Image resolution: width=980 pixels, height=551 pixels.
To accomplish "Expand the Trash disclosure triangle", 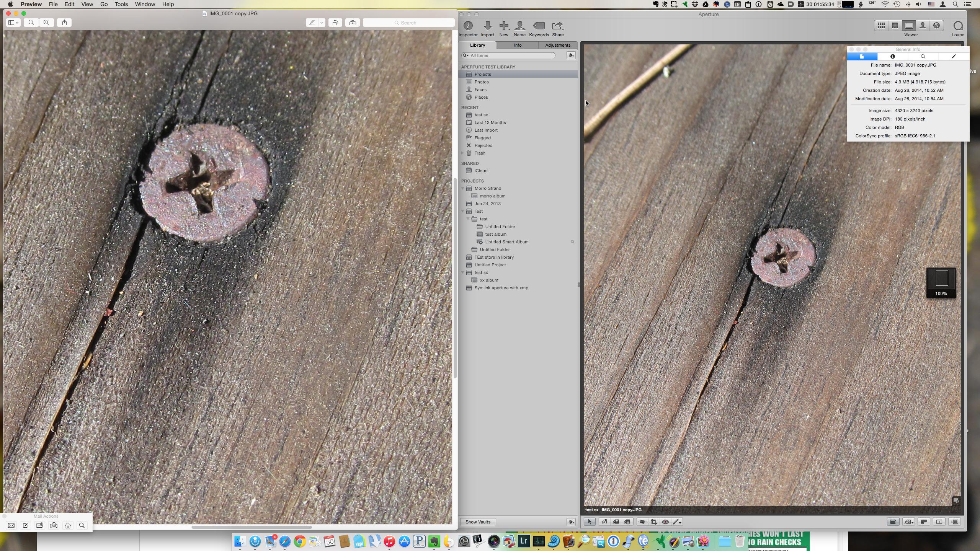I will (x=462, y=153).
